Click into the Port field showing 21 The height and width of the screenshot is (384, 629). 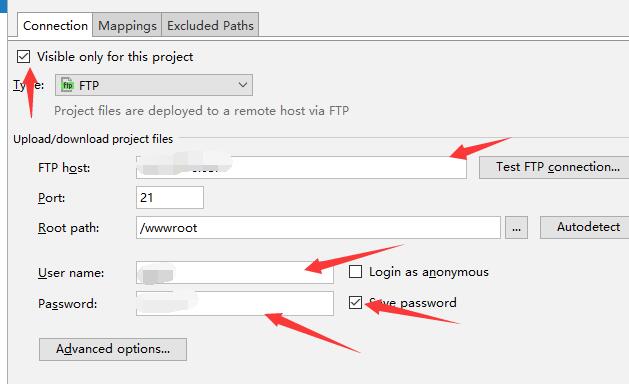170,197
